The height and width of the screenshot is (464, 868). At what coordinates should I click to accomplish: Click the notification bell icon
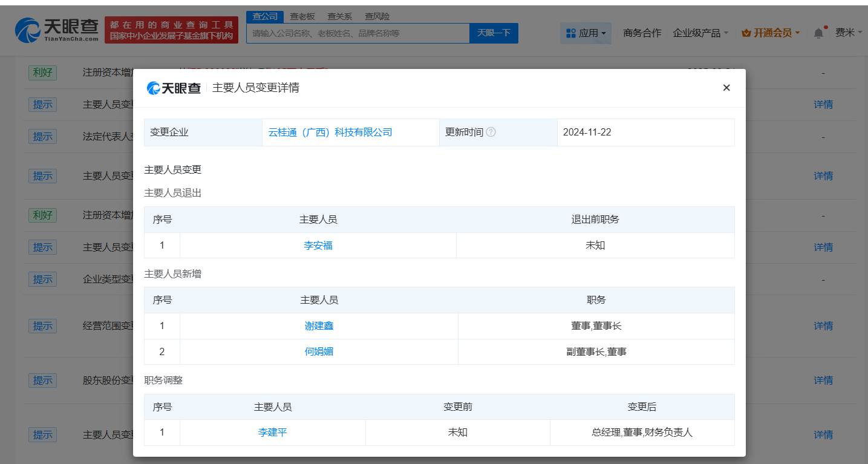pyautogui.click(x=818, y=33)
